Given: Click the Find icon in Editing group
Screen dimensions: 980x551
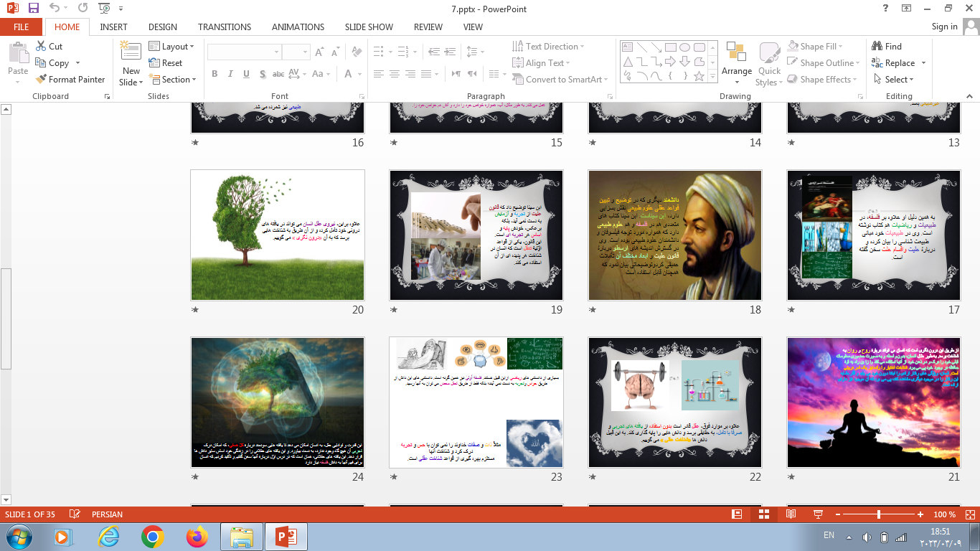Looking at the screenshot, I should click(887, 46).
